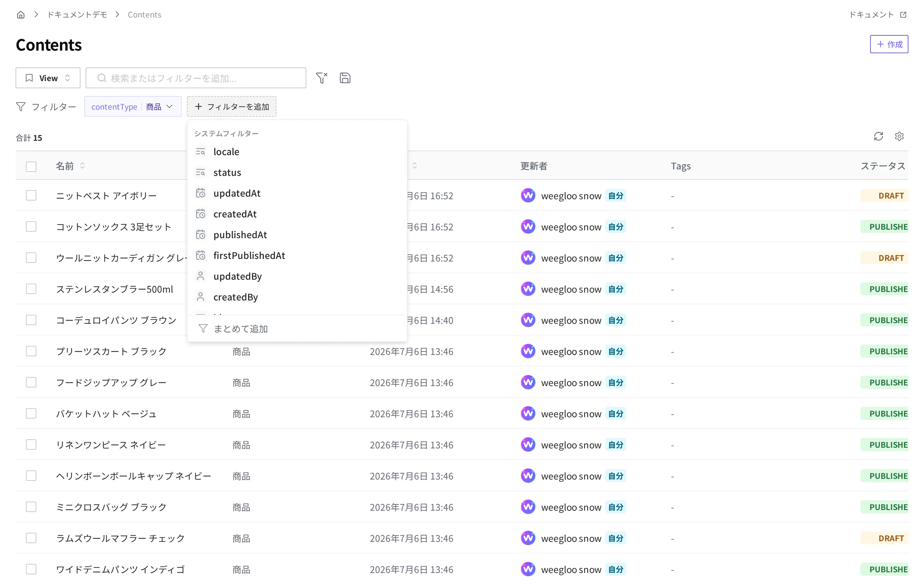Click まとめて追加 at menu bottom
The width and height of the screenshot is (924, 584).
point(297,328)
